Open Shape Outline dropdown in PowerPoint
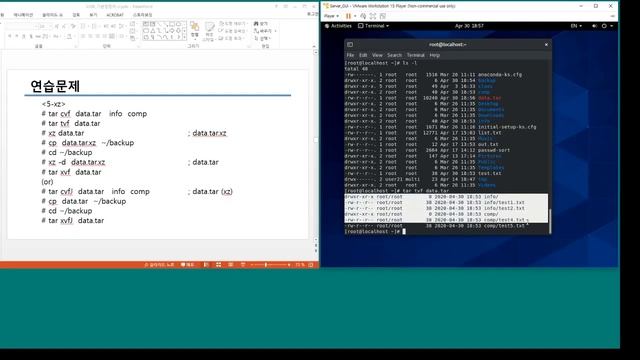This screenshot has height=360, width=640. 232,31
